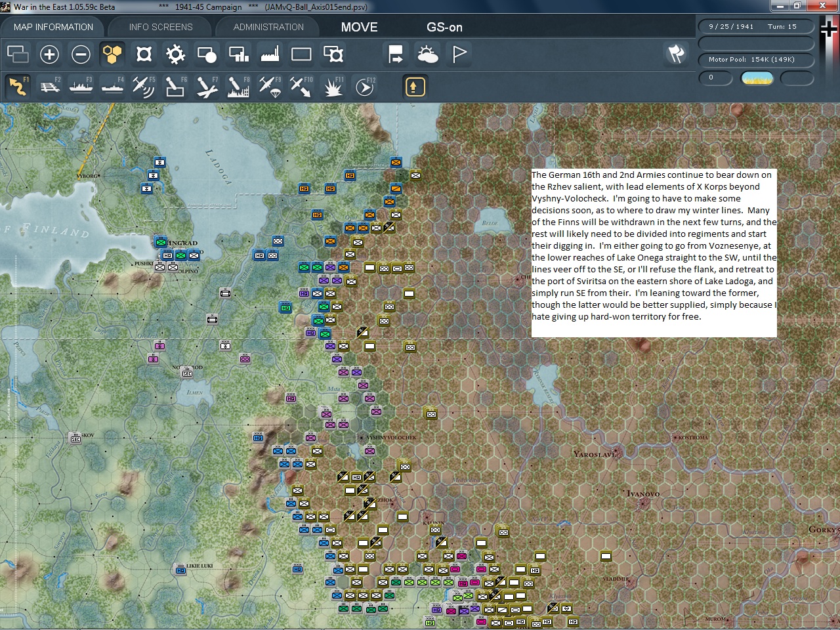This screenshot has width=840, height=630.
Task: Click the commentary text box on map
Action: pos(654,253)
